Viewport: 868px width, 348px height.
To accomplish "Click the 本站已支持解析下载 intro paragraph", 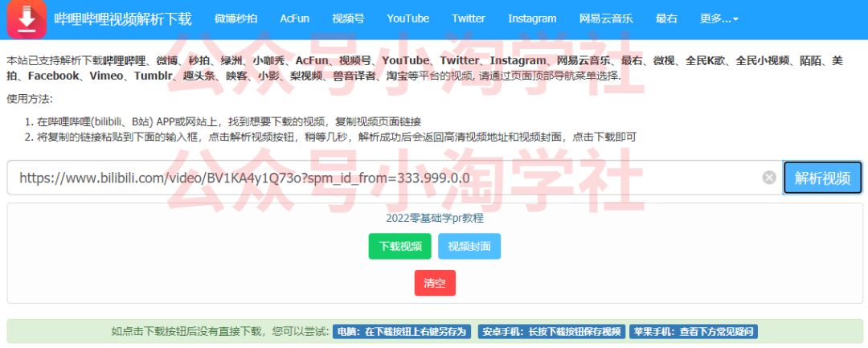I will (x=425, y=68).
